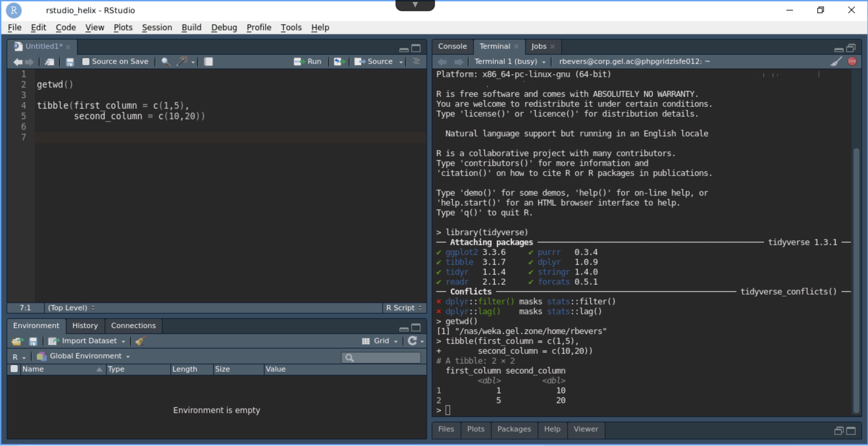This screenshot has height=446, width=868.
Task: Minimize the source editor pane
Action: tap(404, 49)
